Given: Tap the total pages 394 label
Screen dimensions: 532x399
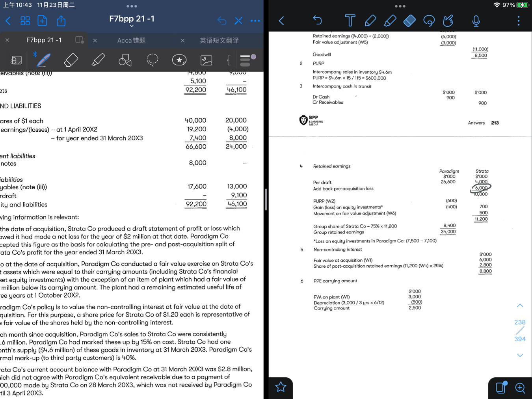Looking at the screenshot, I should coord(520,339).
